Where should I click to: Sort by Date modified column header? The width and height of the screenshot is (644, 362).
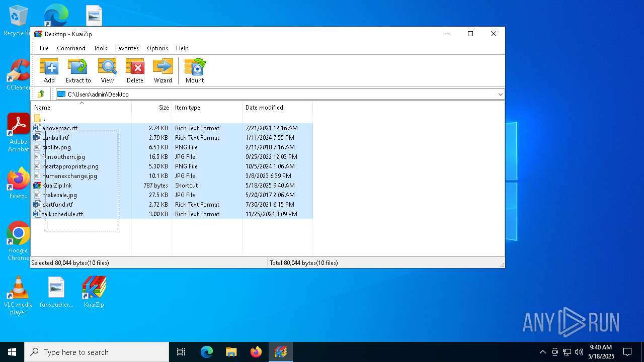click(278, 108)
